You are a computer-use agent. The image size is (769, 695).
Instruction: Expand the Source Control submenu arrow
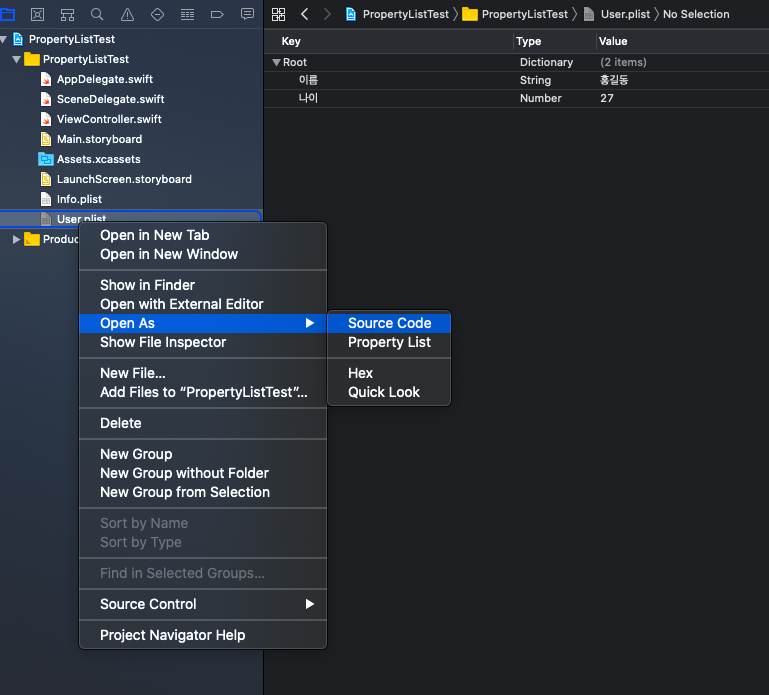tap(309, 604)
